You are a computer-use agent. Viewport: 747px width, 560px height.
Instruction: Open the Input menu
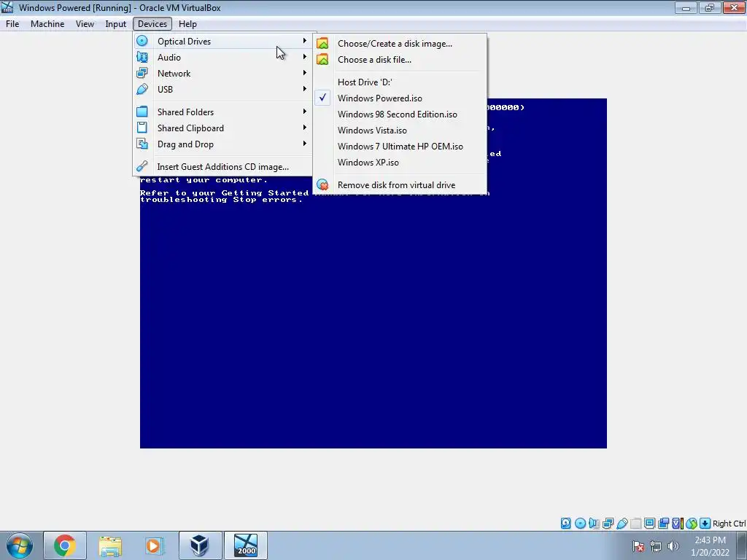[x=116, y=24]
